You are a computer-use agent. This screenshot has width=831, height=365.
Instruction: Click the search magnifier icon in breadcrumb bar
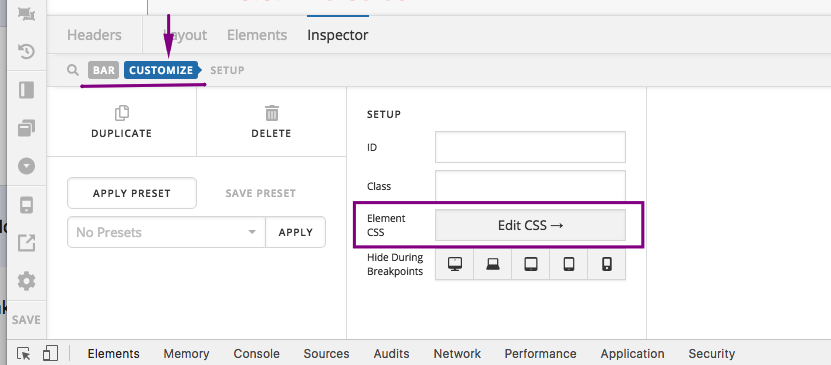click(x=73, y=70)
